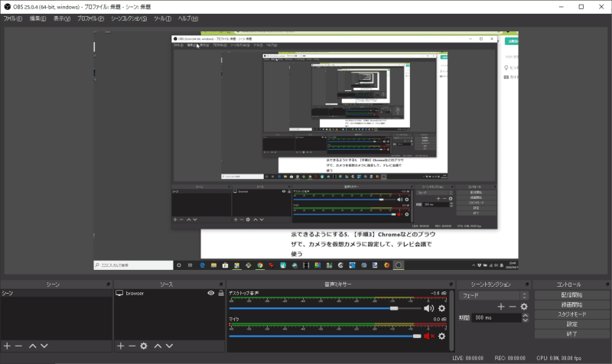Viewport: 612px width, 364px height.
Task: Click the デスクトップ音声 label
Action: pyautogui.click(x=243, y=293)
